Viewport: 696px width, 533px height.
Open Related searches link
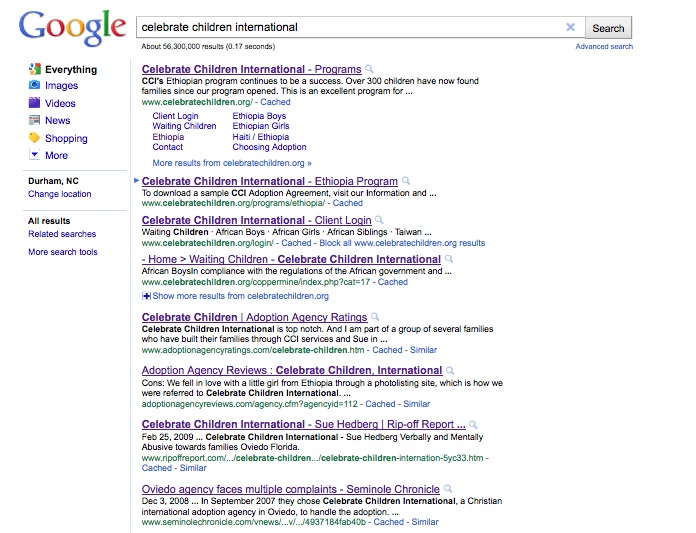pos(62,234)
